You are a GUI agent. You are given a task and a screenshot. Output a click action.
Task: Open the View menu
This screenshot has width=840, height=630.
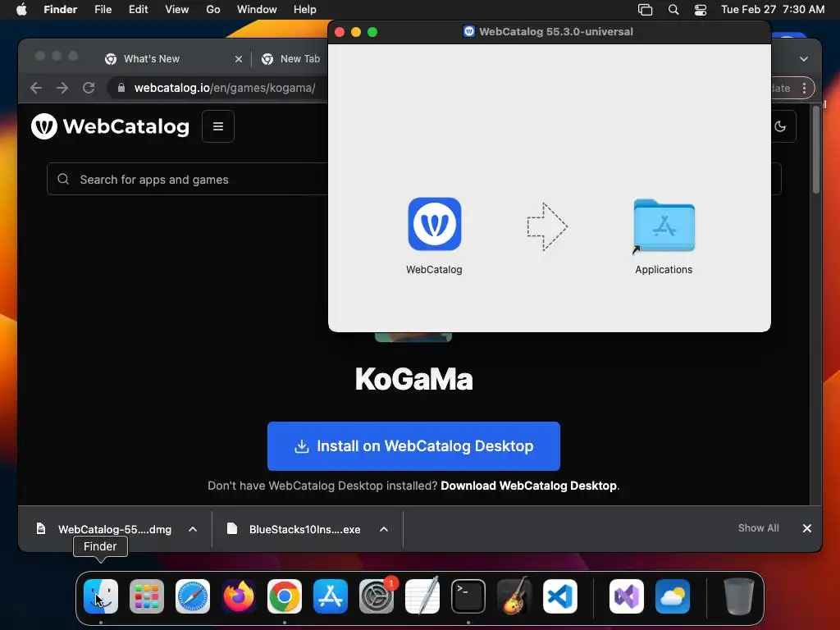click(177, 10)
